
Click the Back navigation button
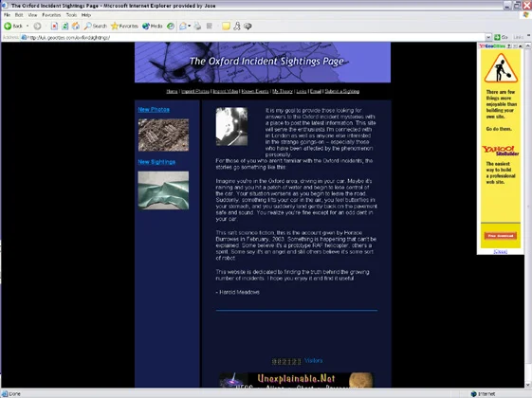[x=13, y=27]
